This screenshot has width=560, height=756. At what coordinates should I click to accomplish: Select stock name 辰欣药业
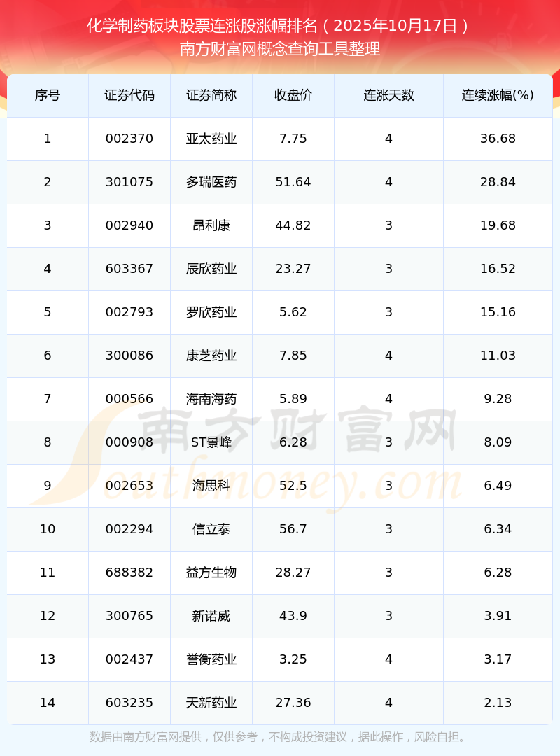(x=211, y=269)
